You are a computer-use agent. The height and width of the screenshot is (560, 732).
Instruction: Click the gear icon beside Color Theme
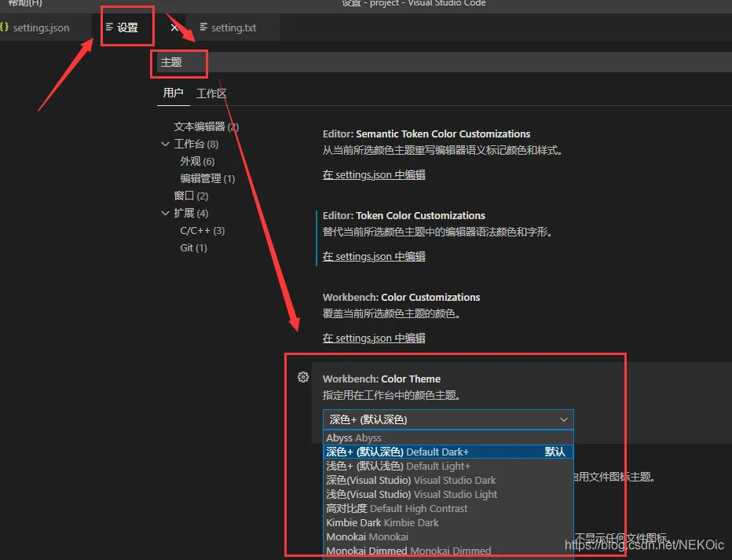tap(303, 377)
